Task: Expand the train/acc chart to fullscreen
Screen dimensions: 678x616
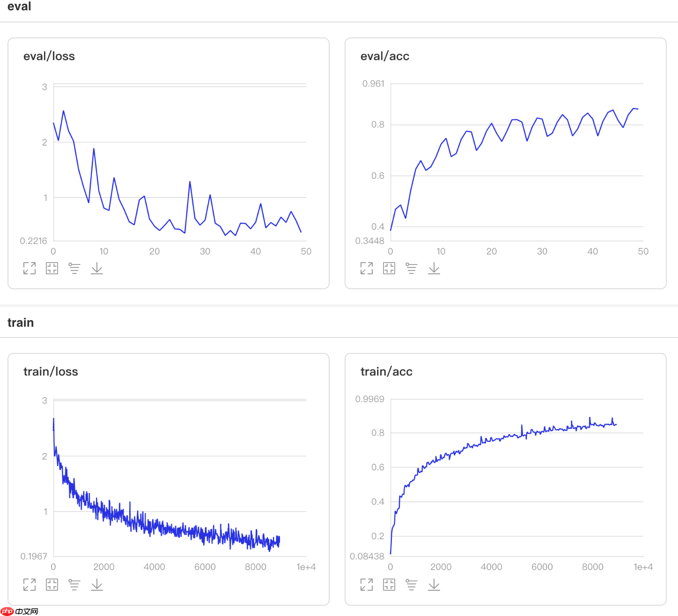Action: (x=367, y=584)
